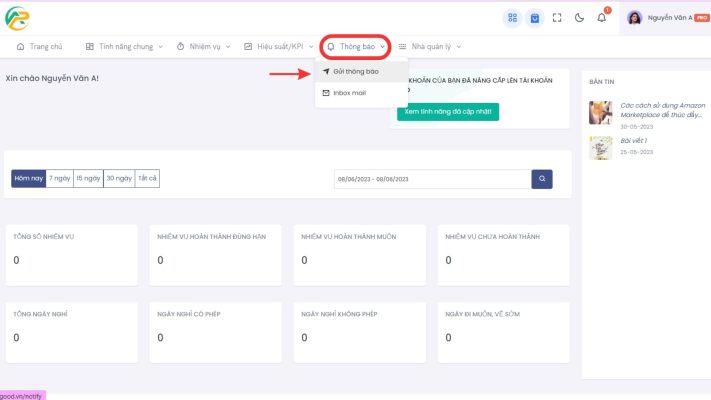Click the company logo at top left

tap(17, 18)
